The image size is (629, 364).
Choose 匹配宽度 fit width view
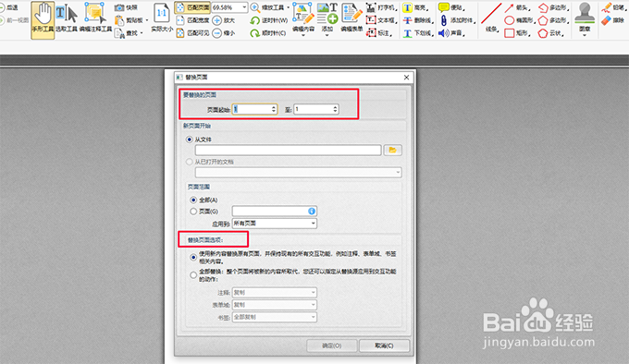pyautogui.click(x=193, y=20)
